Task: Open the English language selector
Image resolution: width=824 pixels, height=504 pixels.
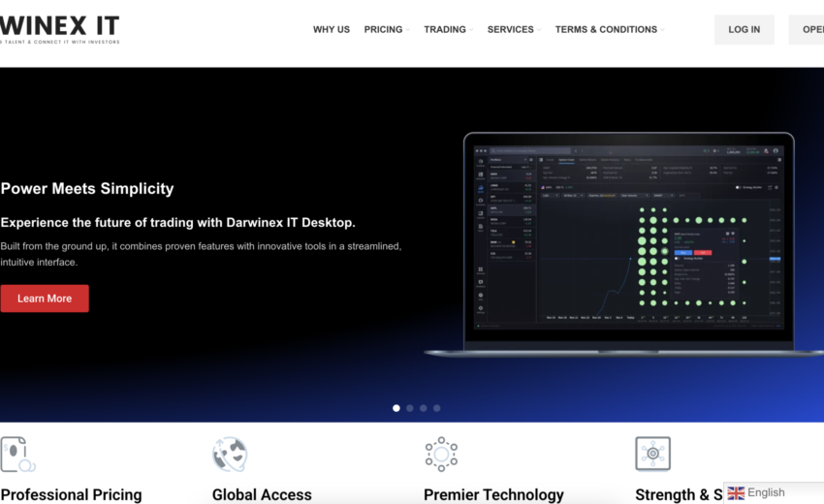Action: (x=774, y=493)
